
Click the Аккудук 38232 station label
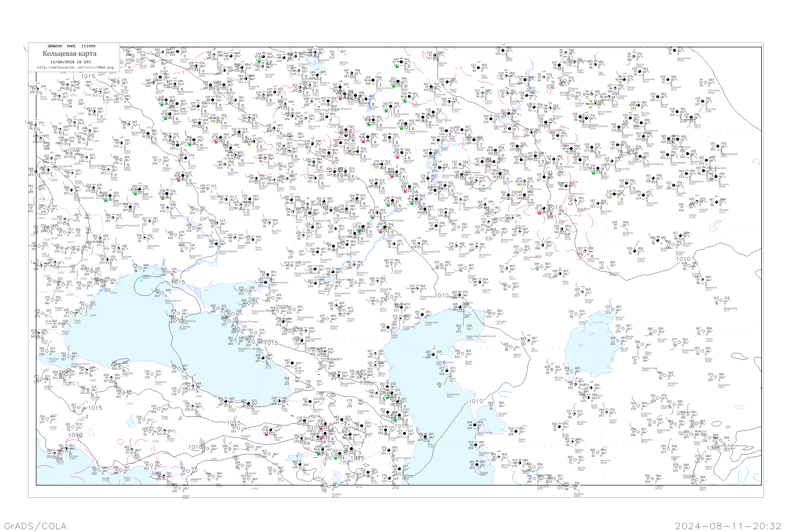point(502,414)
